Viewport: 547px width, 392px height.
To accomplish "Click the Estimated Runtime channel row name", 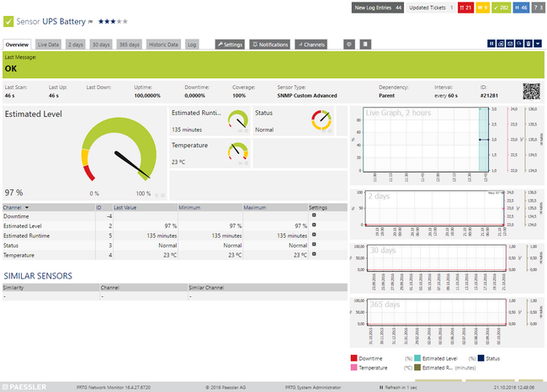I will (27, 236).
